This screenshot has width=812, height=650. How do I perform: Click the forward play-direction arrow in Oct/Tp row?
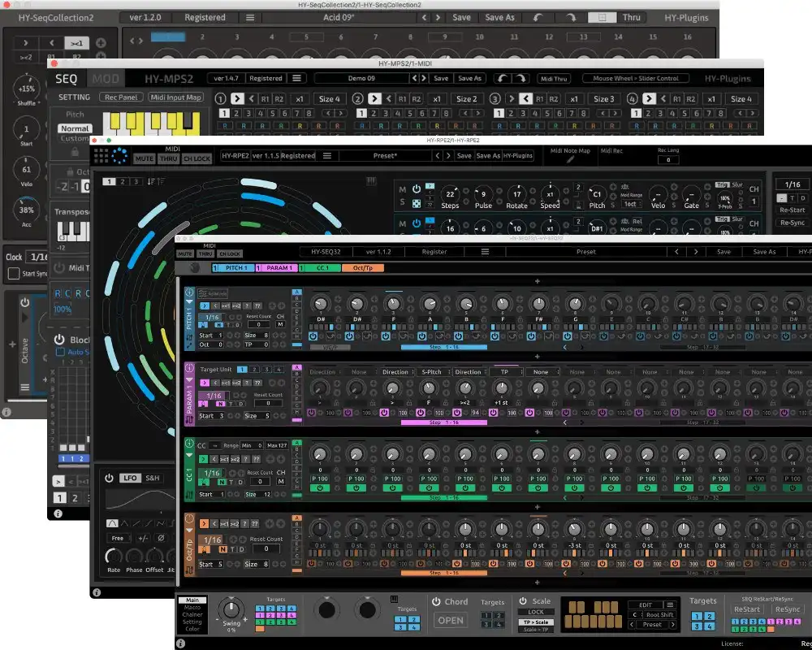pos(204,524)
